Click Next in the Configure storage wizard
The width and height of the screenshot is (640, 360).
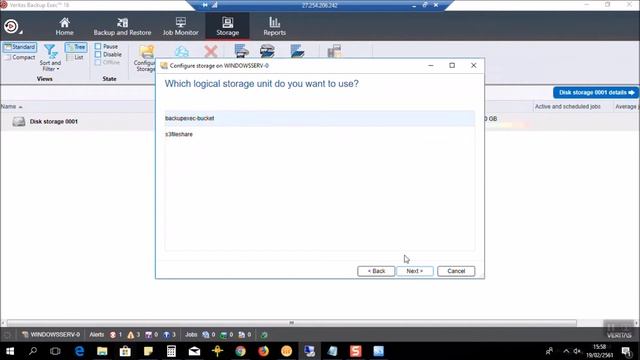tap(415, 271)
